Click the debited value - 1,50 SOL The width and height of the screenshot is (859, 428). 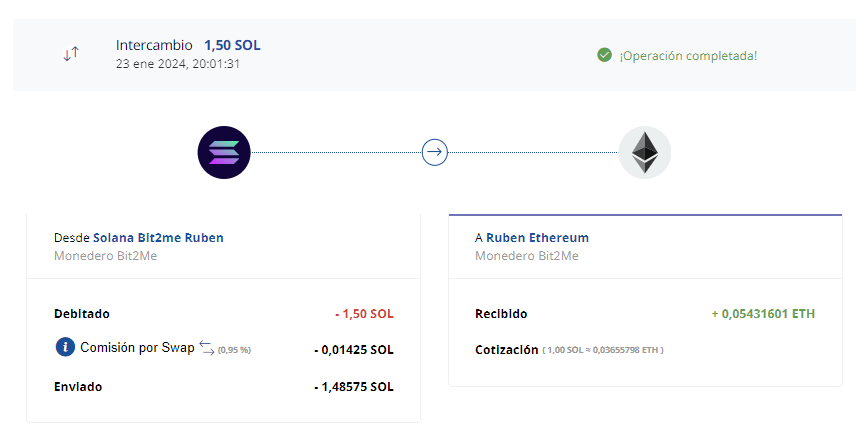click(x=364, y=314)
